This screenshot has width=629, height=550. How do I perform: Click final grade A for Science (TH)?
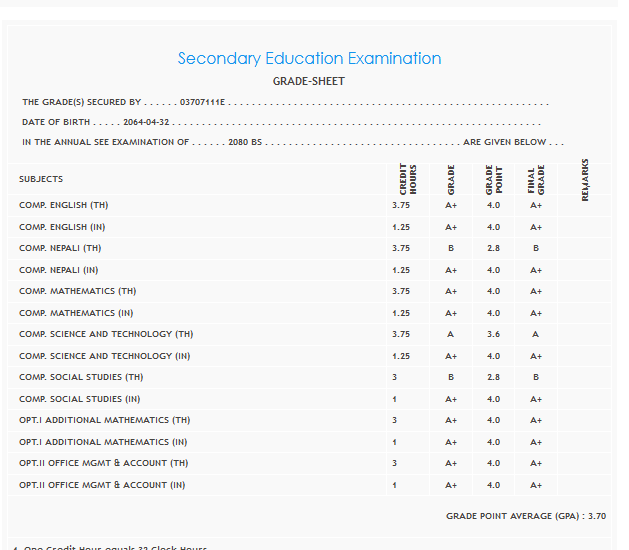536,335
